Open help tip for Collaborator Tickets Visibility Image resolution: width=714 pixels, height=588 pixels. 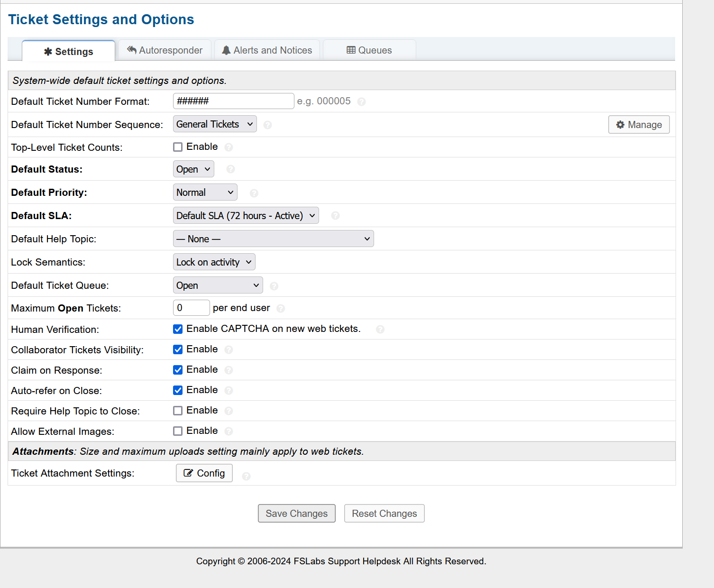(229, 349)
